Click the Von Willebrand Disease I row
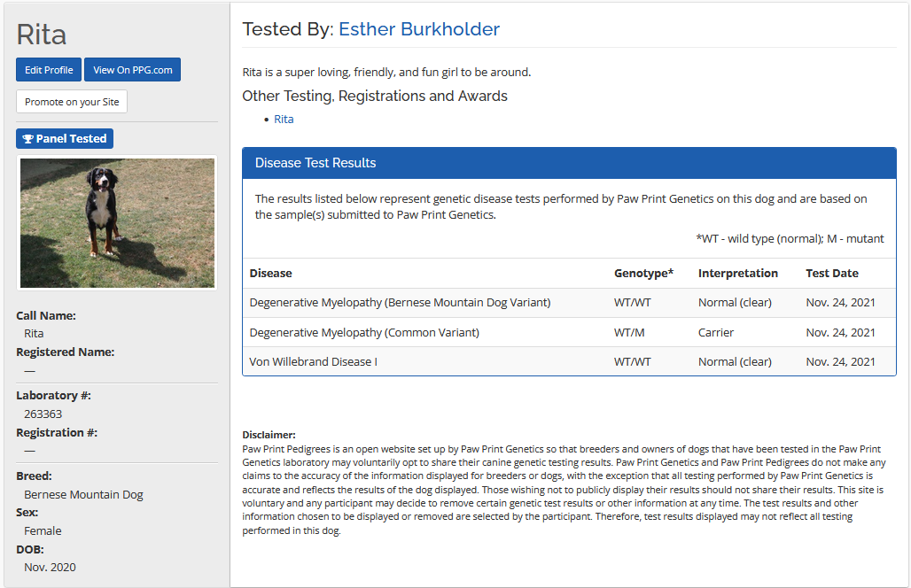Viewport: 911px width, 588px height. [313, 362]
